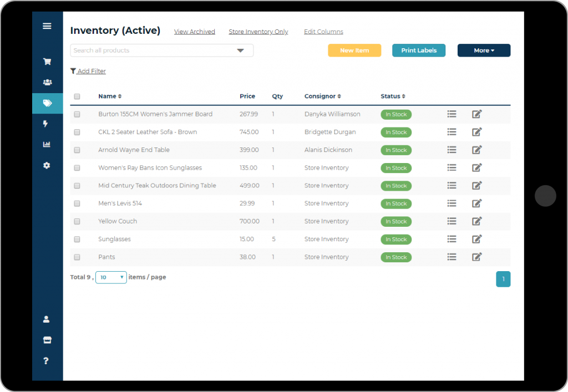
Task: Select the consignors people icon in sidebar
Action: coord(47,82)
